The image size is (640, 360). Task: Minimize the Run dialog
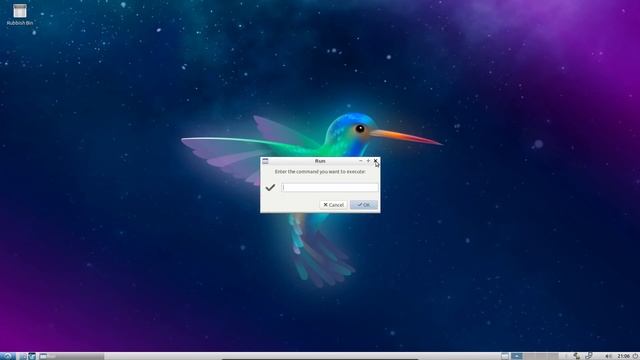(x=360, y=161)
